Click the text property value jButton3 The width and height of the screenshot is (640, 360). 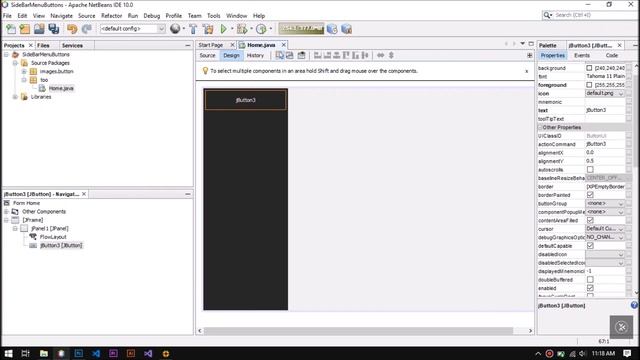click(605, 110)
